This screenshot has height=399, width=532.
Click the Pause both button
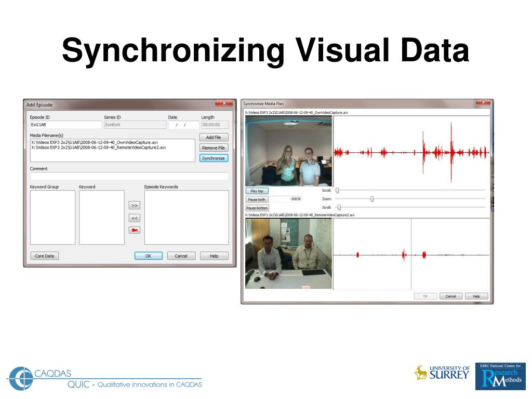[x=257, y=199]
